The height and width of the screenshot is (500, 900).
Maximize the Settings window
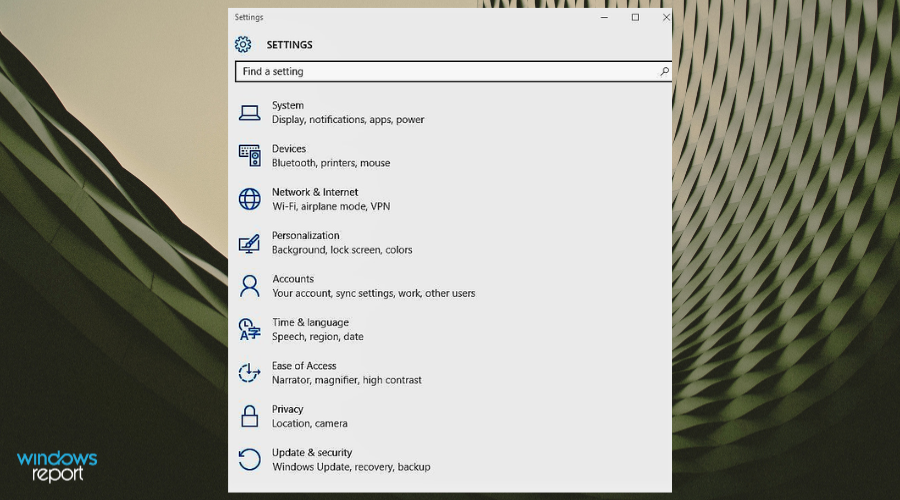click(x=635, y=17)
